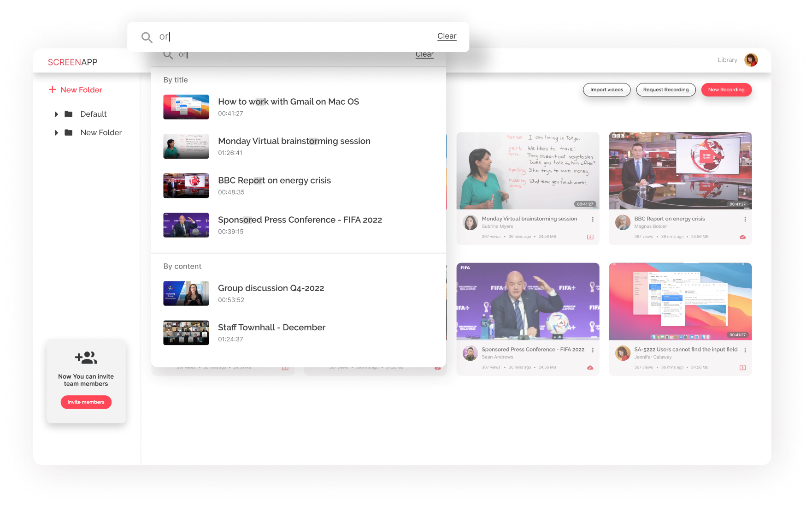Image resolution: width=812 pixels, height=506 pixels.
Task: Open the Monday Virtual brainstorming session search result
Action: 299,146
